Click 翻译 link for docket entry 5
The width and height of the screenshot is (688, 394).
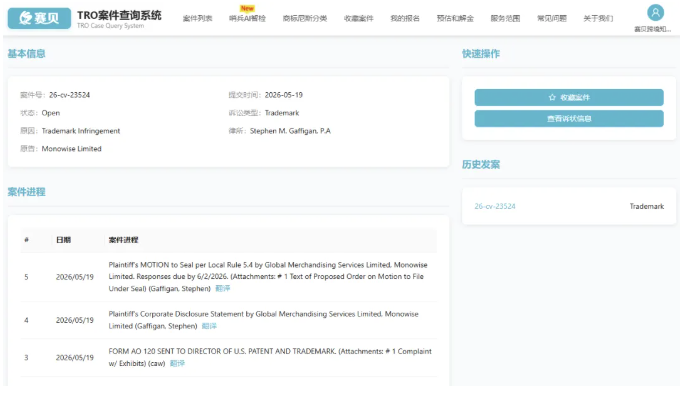coord(223,288)
